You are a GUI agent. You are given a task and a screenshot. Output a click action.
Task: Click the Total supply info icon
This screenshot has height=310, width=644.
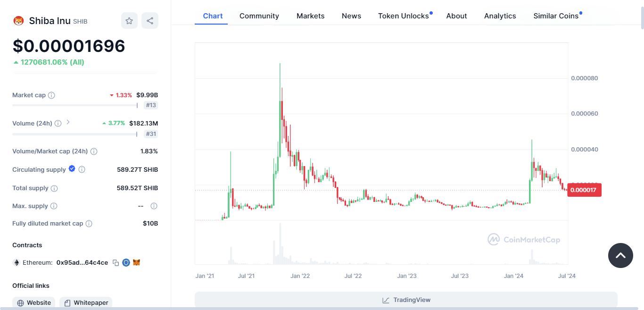54,188
